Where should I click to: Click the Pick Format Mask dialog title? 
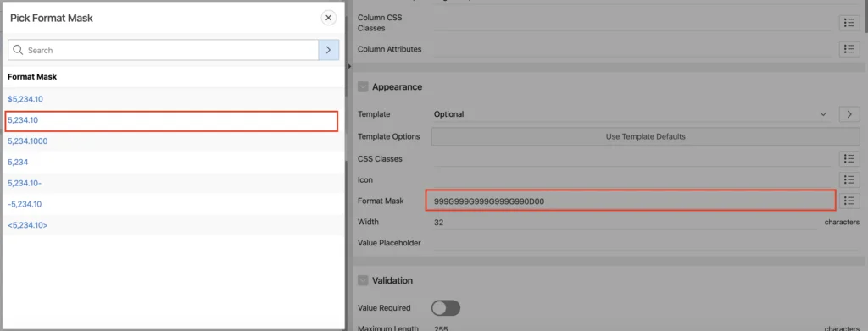(x=52, y=19)
